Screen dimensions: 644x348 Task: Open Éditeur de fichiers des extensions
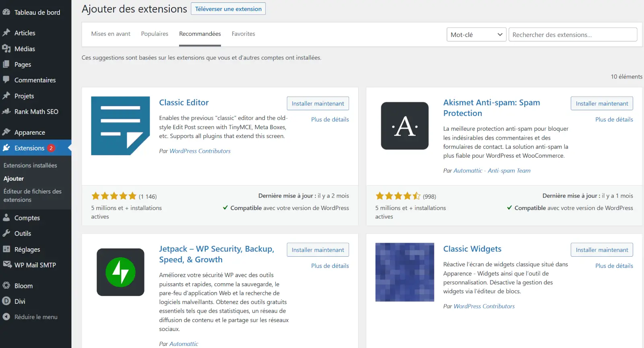(33, 196)
